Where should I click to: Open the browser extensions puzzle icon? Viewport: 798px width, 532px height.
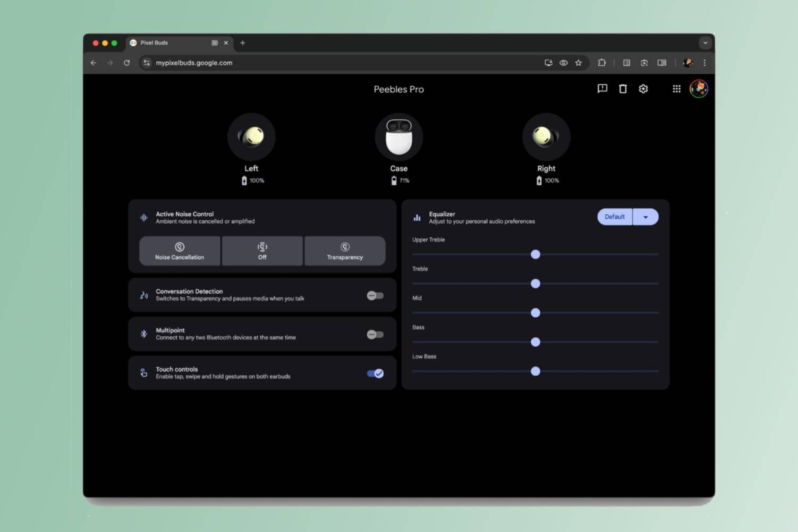601,63
